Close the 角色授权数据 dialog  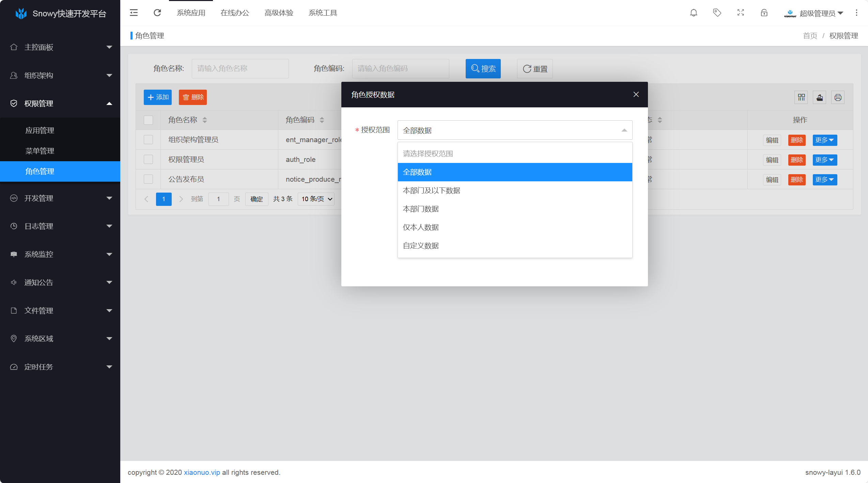coord(636,94)
